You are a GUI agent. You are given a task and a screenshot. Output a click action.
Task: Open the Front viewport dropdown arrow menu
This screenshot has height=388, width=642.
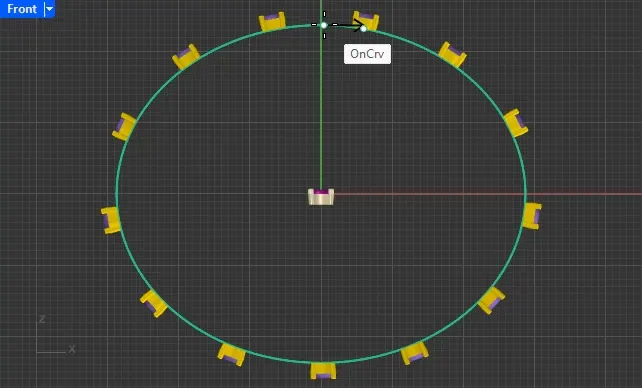coord(49,9)
